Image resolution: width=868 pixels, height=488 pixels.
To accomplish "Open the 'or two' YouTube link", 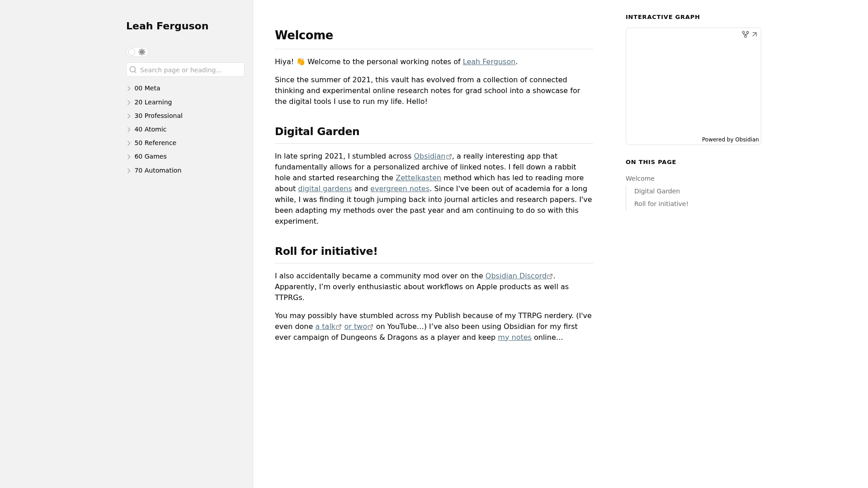I will tap(359, 327).
